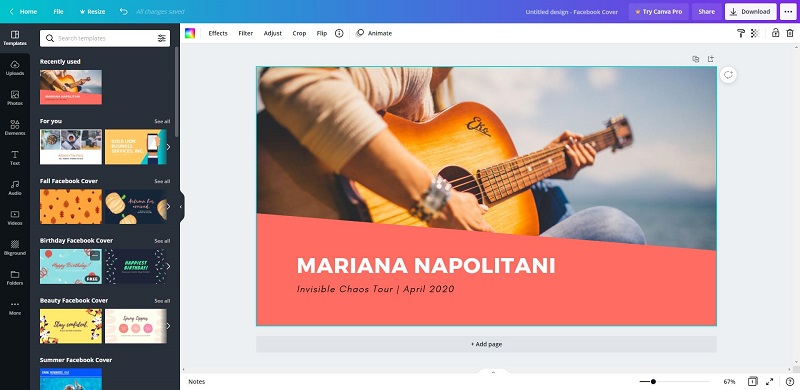Open the Uploads panel in sidebar
Screen dimensions: 800x390
point(15,68)
